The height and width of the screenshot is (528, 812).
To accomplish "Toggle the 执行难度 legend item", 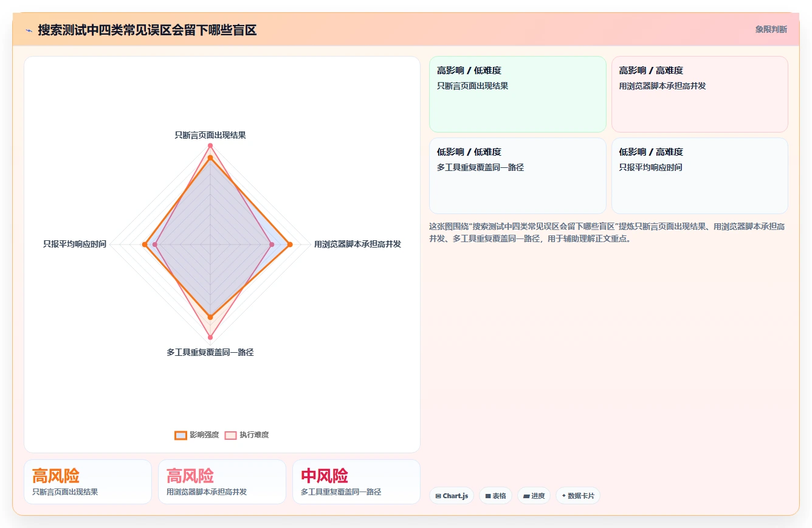I will (x=247, y=435).
